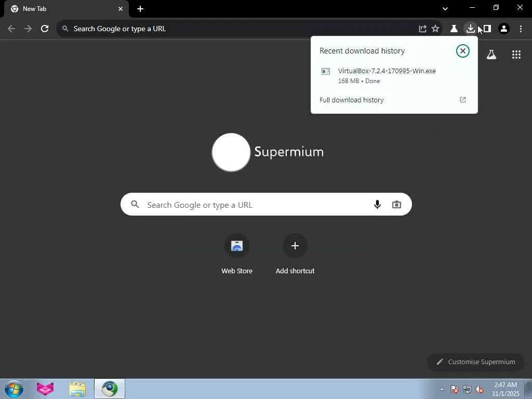
Task: Click the VirtualBox download file icon
Action: tap(326, 71)
